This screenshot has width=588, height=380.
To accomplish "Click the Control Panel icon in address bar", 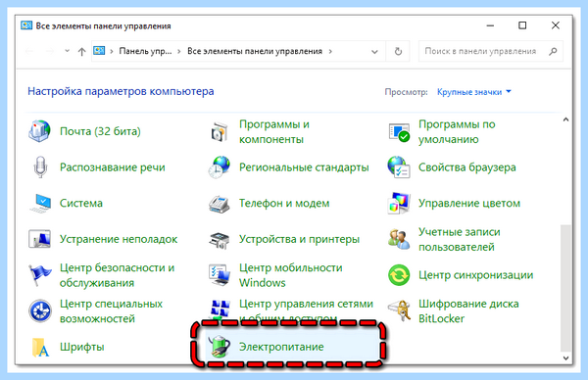I will [x=99, y=51].
